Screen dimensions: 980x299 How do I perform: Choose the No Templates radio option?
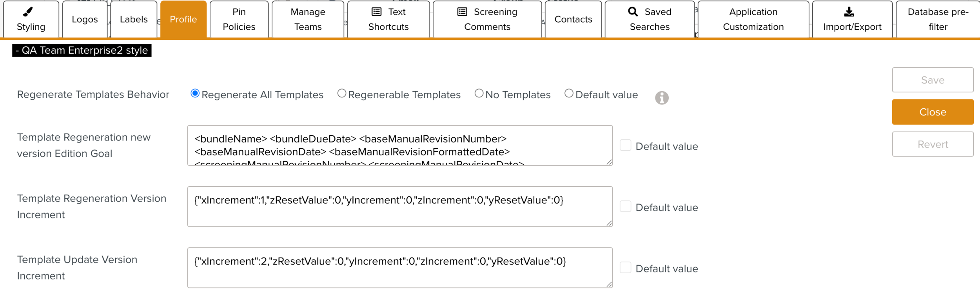pos(479,94)
